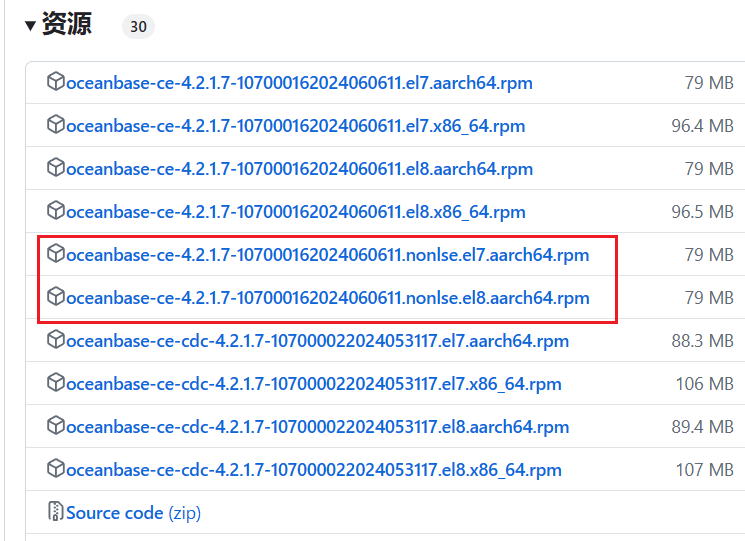Open oceanbase-ce-4.2.1.7 el7.aarch64.rpm link

(299, 83)
